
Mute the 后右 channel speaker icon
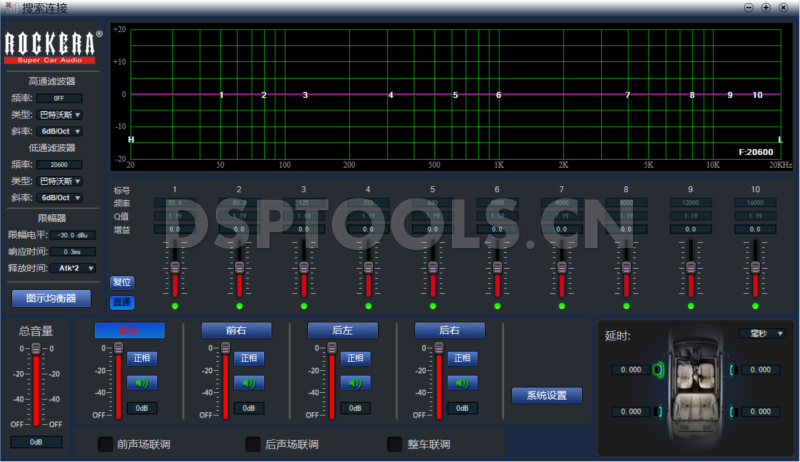click(460, 382)
